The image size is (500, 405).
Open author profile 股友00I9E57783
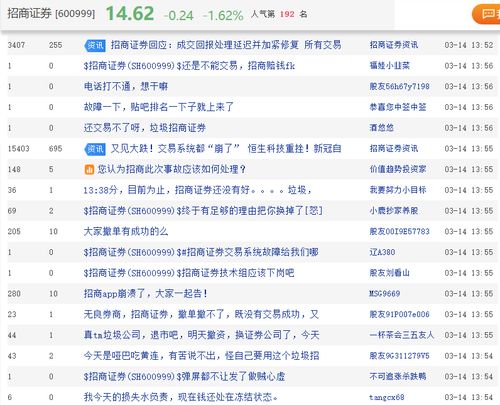pos(399,231)
